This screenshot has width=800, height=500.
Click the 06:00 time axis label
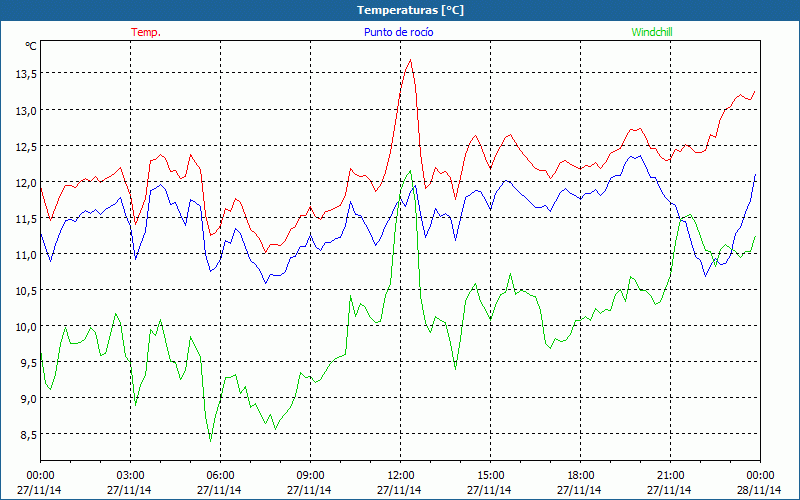220,476
